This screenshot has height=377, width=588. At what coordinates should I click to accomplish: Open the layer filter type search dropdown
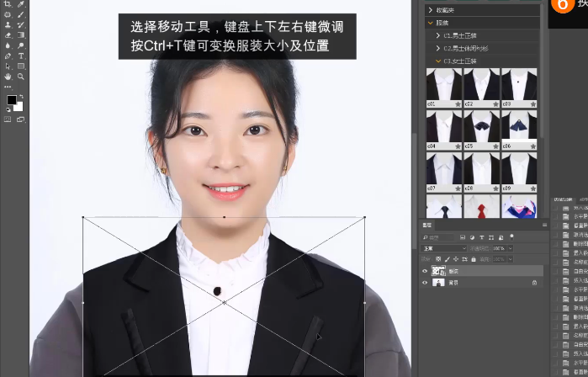[437, 237]
